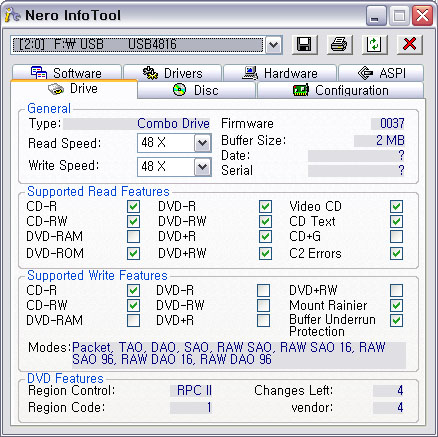Minimize the Nero InfoTool window

point(376,15)
